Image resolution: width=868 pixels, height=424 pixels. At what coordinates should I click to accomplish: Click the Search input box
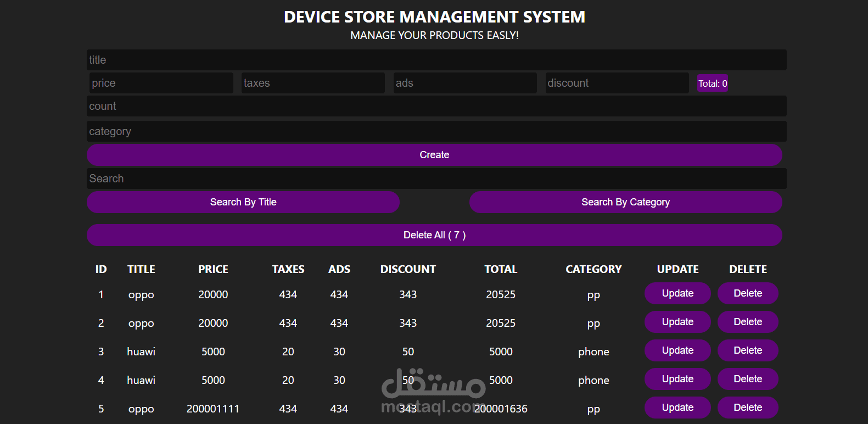click(436, 178)
